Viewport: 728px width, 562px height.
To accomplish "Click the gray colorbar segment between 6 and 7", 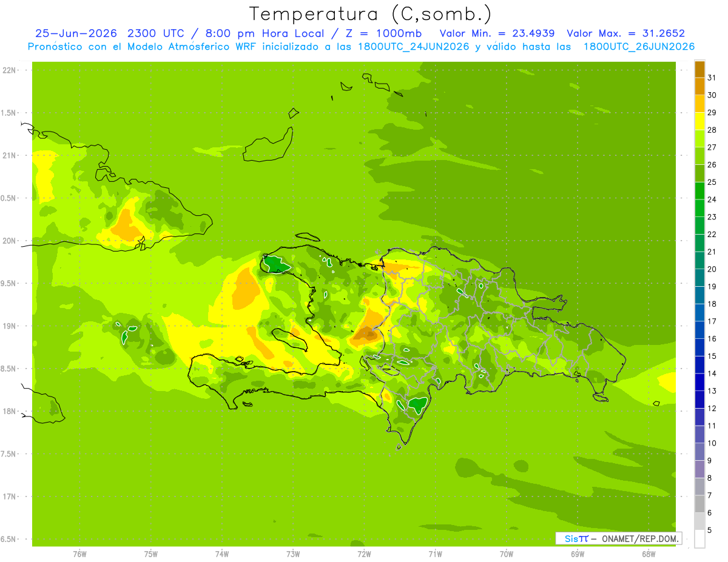I will 699,504.
